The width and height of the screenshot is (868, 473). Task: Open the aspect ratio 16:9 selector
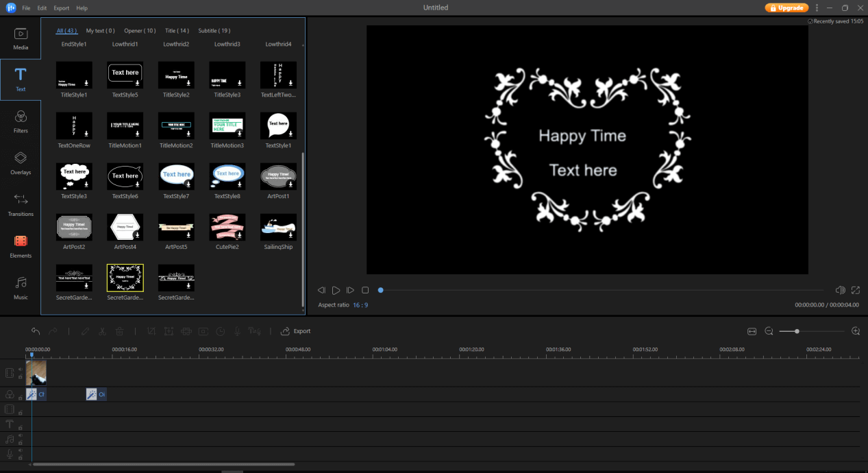(360, 305)
